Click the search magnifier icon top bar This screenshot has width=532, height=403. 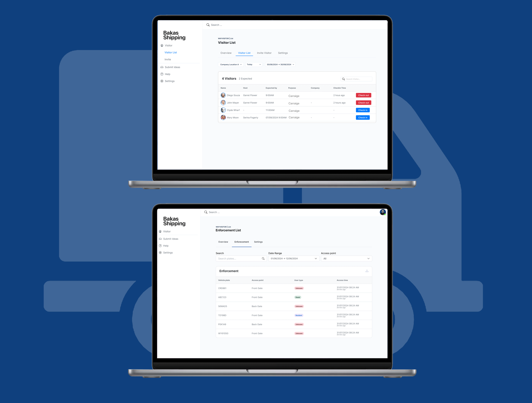pyautogui.click(x=208, y=25)
